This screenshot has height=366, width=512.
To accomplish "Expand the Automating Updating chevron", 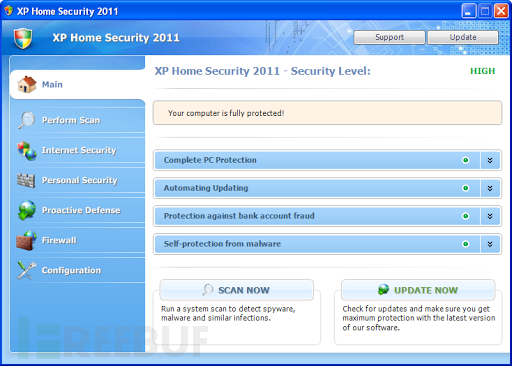I will [x=490, y=188].
